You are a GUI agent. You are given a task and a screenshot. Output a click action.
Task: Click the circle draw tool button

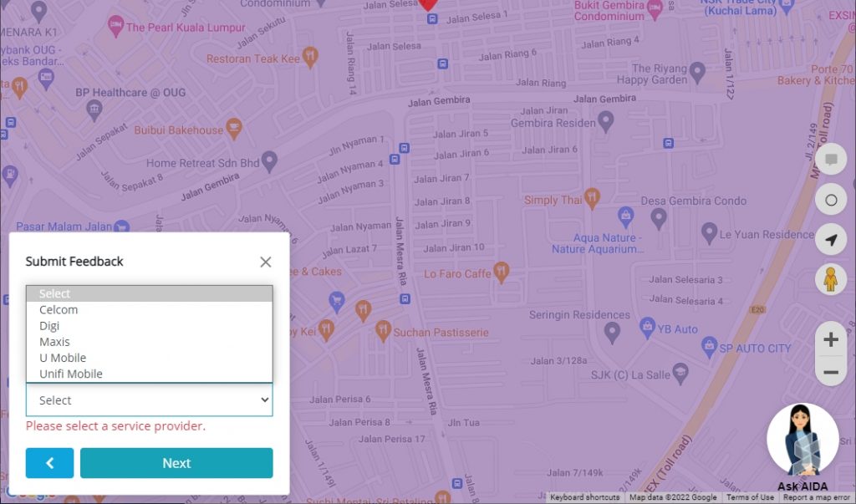pyautogui.click(x=830, y=201)
